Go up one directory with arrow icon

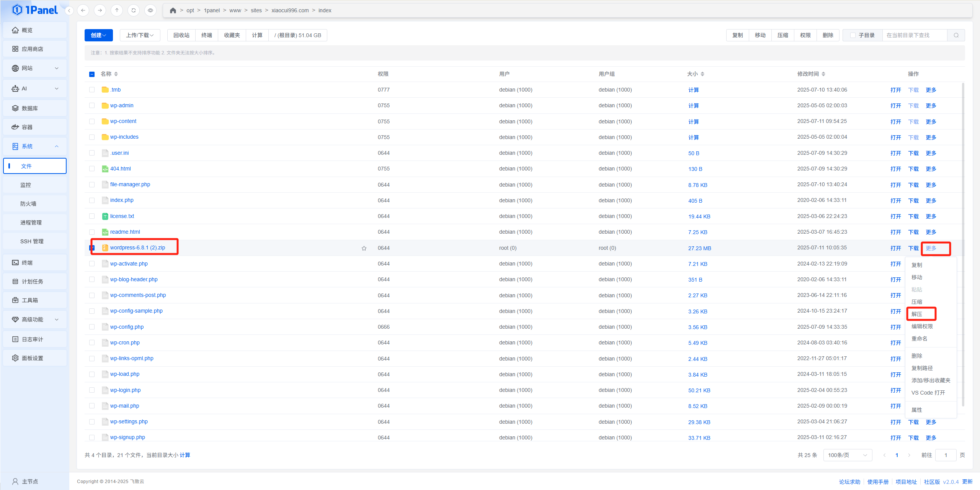pos(117,10)
